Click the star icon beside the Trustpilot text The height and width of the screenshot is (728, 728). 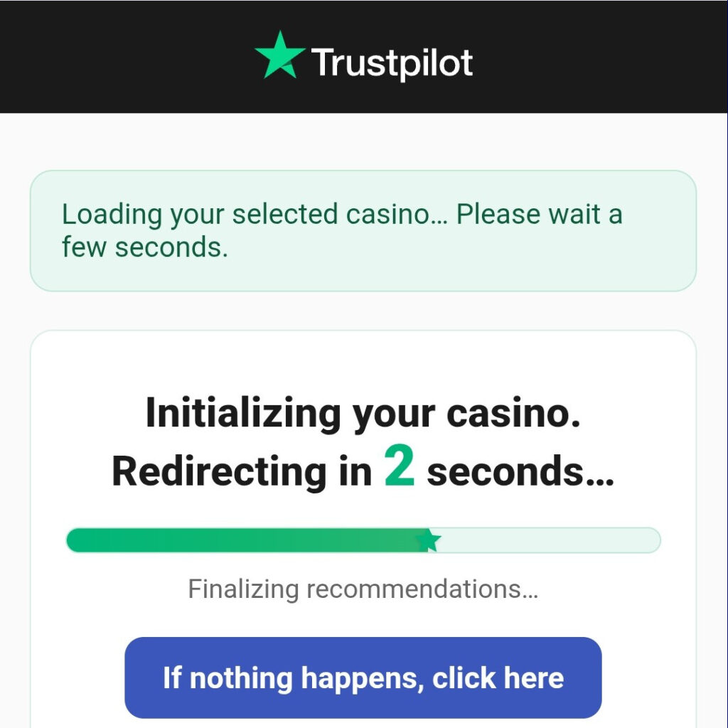[x=279, y=58]
